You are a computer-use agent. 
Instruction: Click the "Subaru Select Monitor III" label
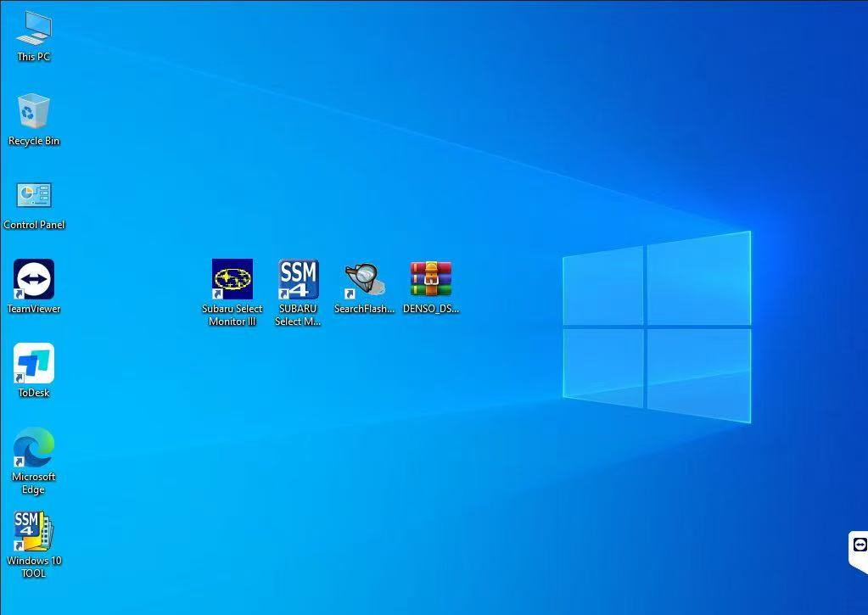point(232,315)
